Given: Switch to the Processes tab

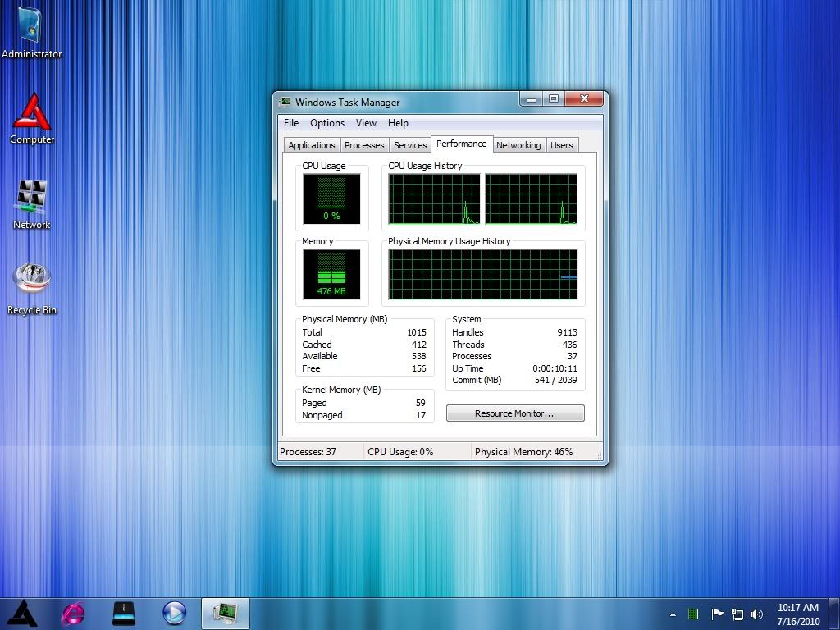Looking at the screenshot, I should [364, 145].
